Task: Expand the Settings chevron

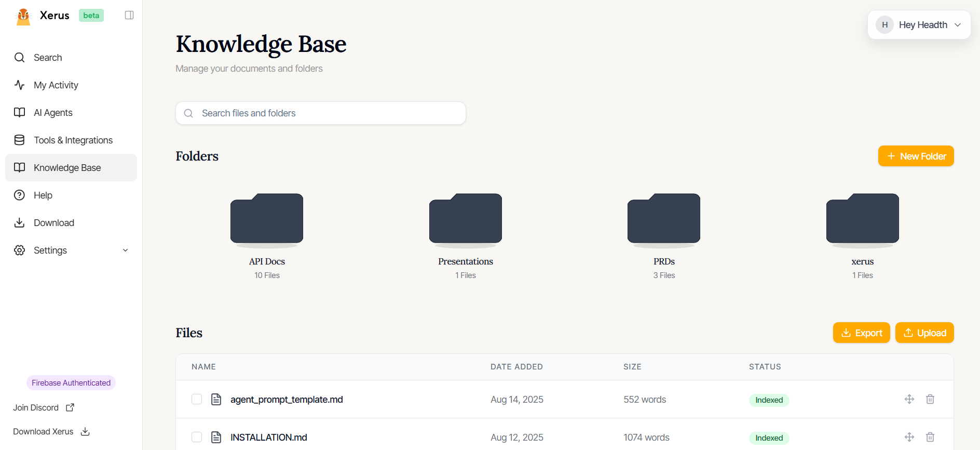Action: coord(125,250)
